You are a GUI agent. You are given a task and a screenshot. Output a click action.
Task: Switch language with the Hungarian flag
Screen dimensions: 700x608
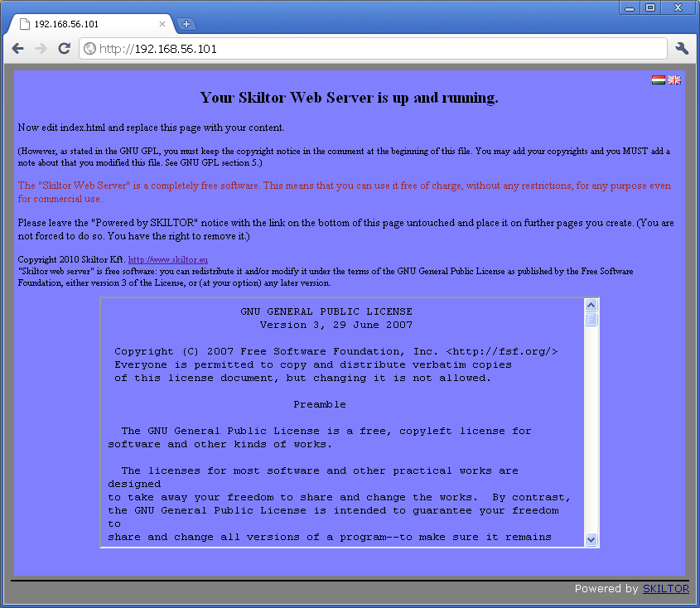point(658,80)
